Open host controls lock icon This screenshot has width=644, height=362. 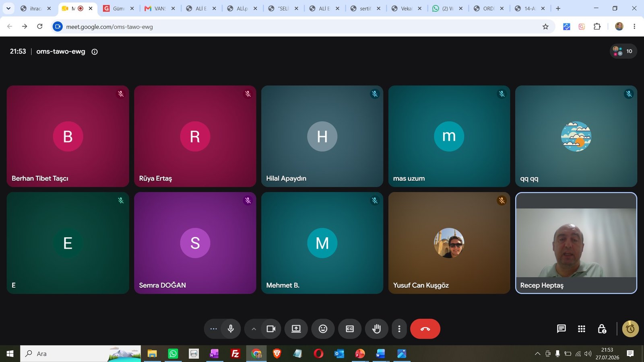click(x=602, y=329)
